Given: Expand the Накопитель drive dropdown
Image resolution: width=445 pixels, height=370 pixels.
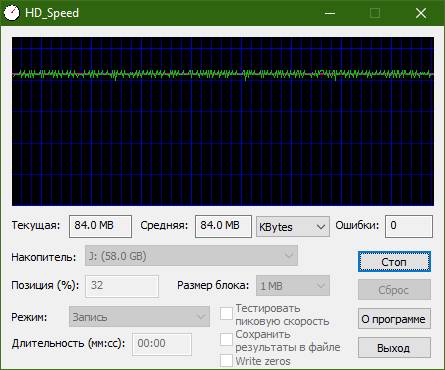Looking at the screenshot, I should 191,256.
